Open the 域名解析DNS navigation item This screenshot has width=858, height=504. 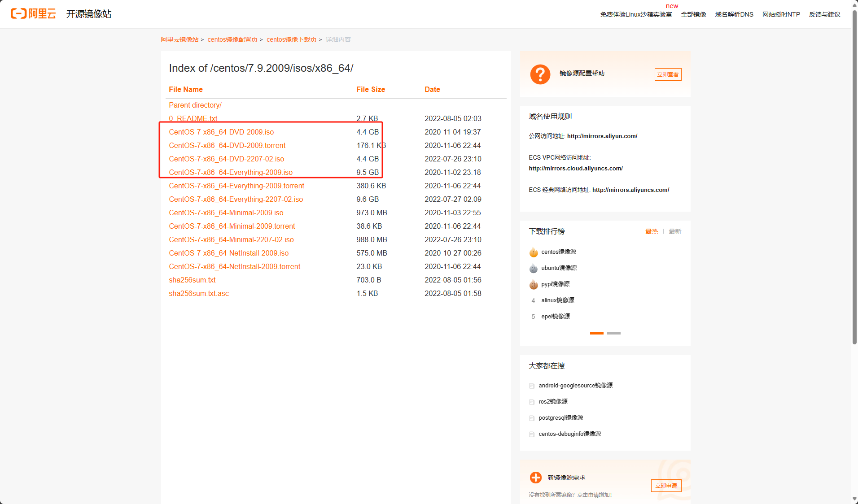click(734, 14)
